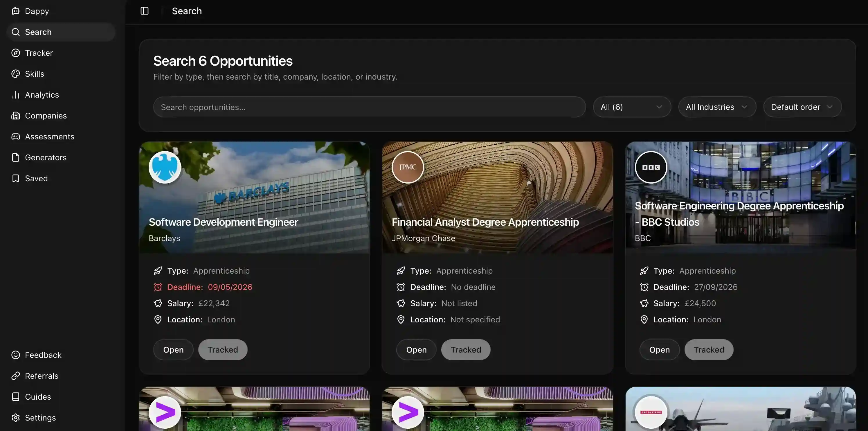Toggle the sidebar panel icon
Viewport: 868px width, 431px height.
[x=145, y=11]
